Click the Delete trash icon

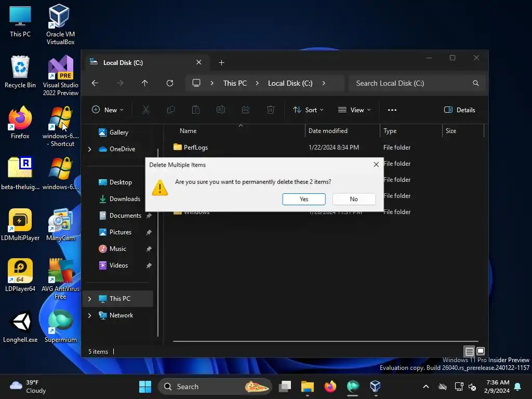click(271, 110)
